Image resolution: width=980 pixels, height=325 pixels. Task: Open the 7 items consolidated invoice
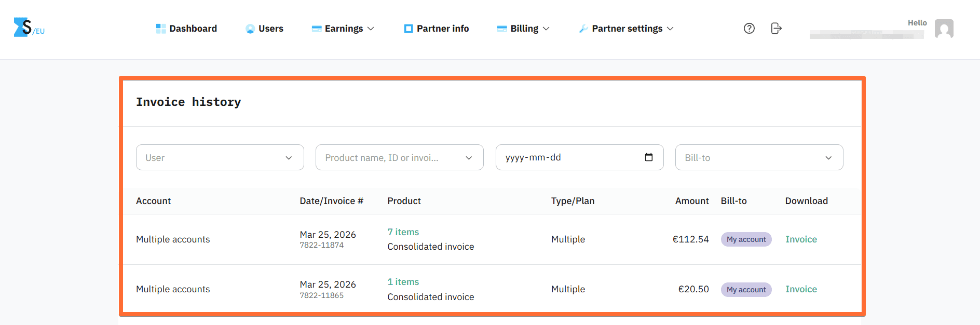(x=403, y=232)
